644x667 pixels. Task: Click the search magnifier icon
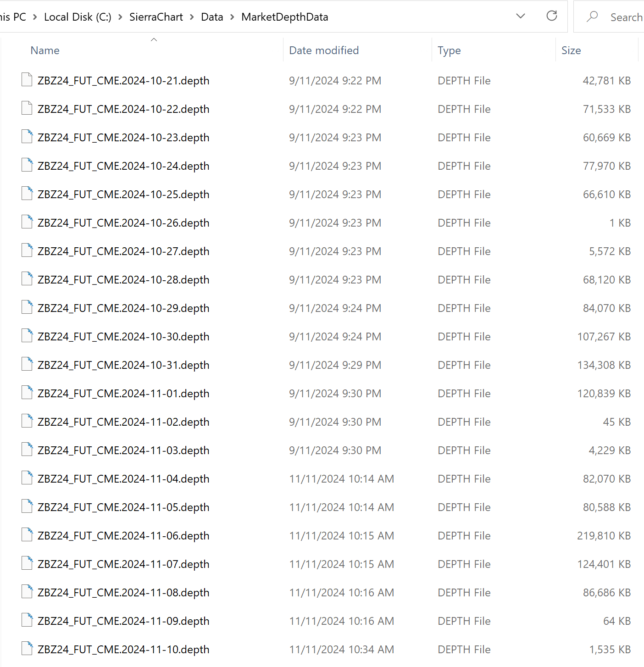[x=592, y=17]
